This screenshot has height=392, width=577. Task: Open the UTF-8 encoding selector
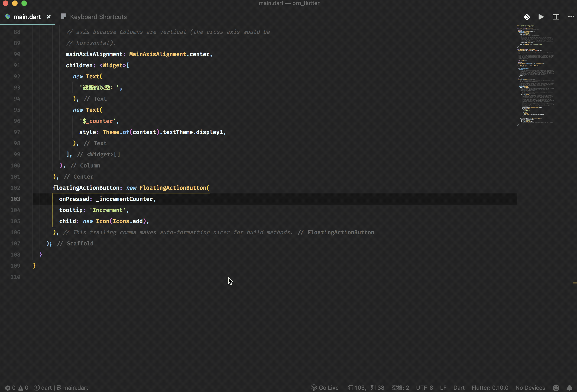point(424,388)
